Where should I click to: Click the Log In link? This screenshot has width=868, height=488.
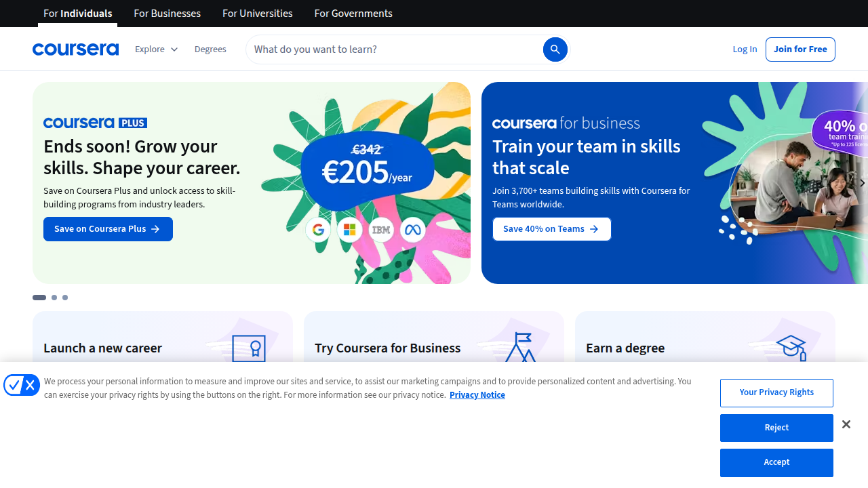(x=745, y=49)
